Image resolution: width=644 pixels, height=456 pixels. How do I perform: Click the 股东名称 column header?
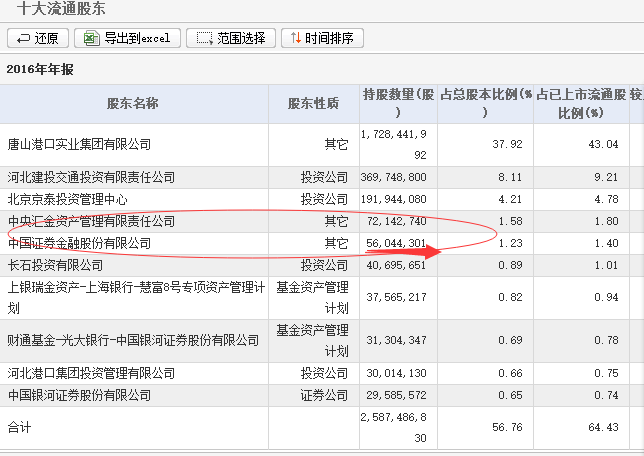(133, 104)
